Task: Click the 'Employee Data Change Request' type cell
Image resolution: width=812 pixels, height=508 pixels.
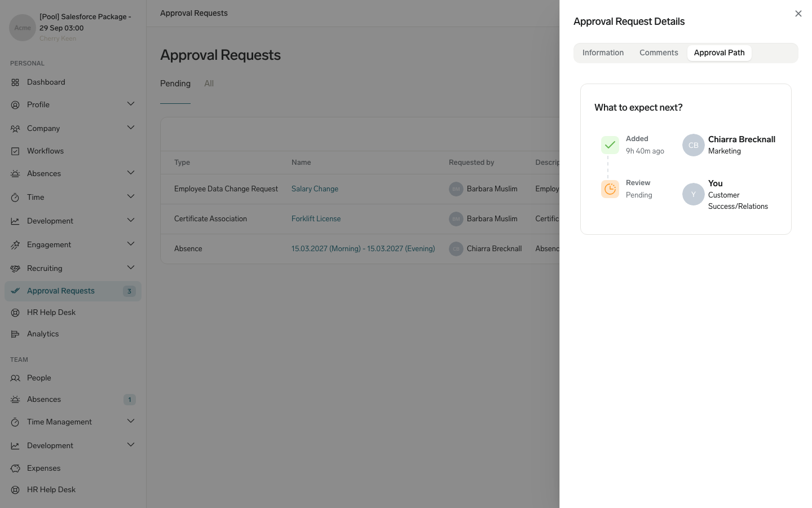Action: tap(226, 189)
